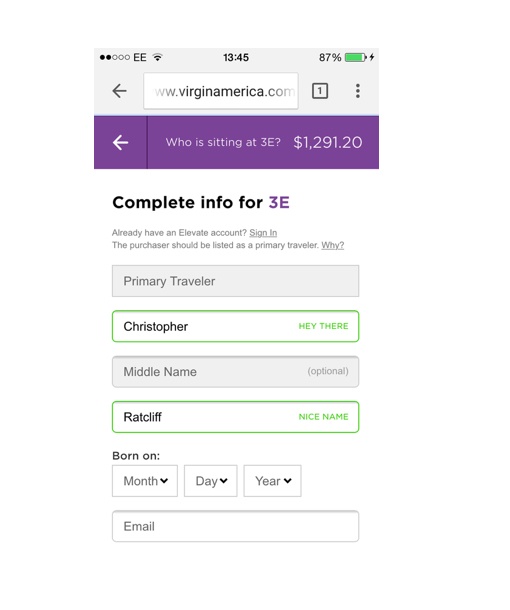Screen dimensions: 510x610
Task: Tap the $1,291.20 total price
Action: [328, 142]
